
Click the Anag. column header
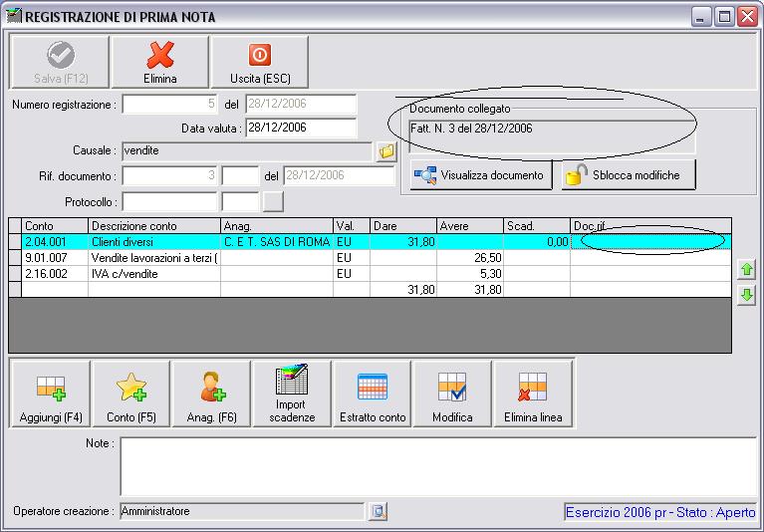[277, 226]
